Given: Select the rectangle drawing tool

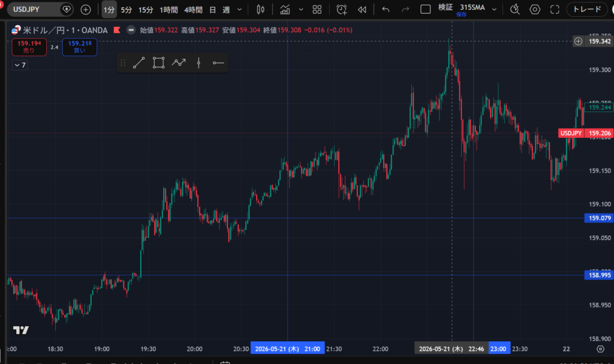Looking at the screenshot, I should 158,63.
